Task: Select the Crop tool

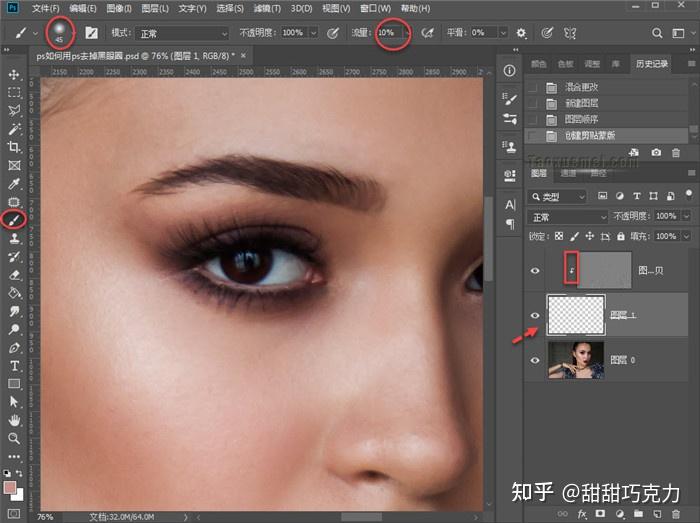Action: tap(14, 147)
